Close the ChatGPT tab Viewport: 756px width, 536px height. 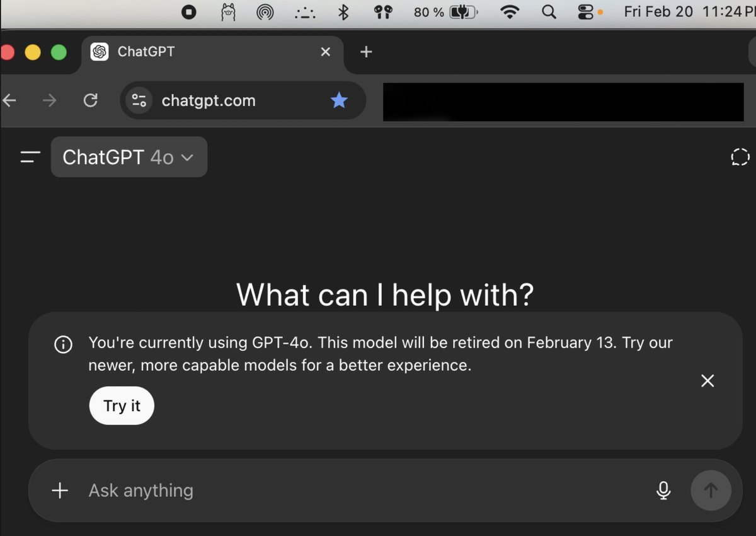(325, 52)
